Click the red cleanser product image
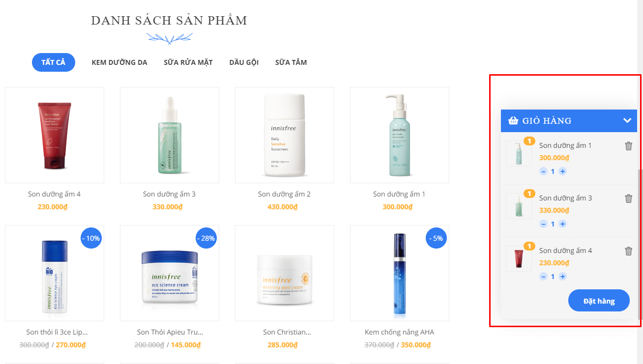The image size is (643, 364). (x=55, y=135)
